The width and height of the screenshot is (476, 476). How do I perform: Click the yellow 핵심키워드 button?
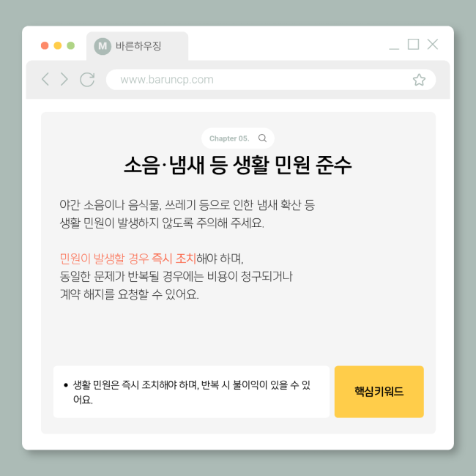tap(379, 392)
